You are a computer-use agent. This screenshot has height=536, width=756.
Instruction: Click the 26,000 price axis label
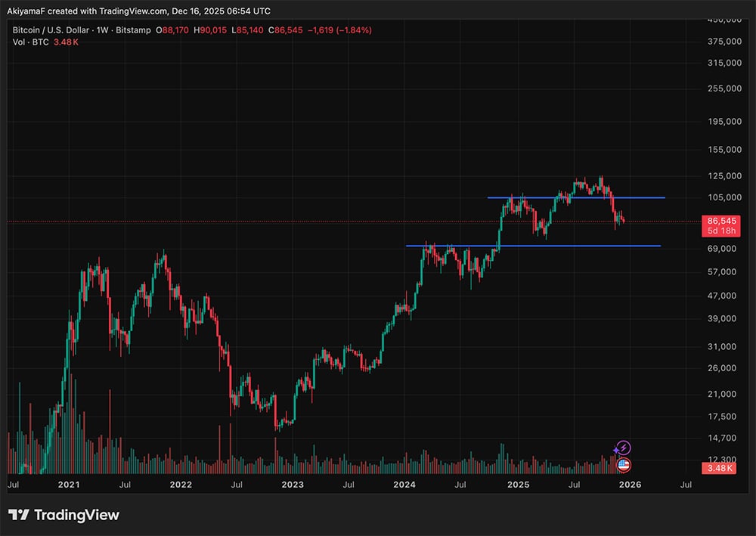722,367
